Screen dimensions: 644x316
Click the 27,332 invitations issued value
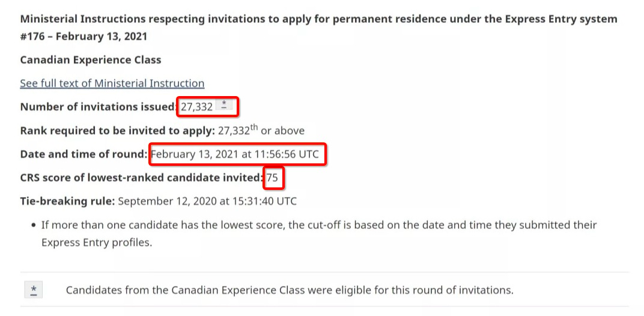(x=196, y=108)
